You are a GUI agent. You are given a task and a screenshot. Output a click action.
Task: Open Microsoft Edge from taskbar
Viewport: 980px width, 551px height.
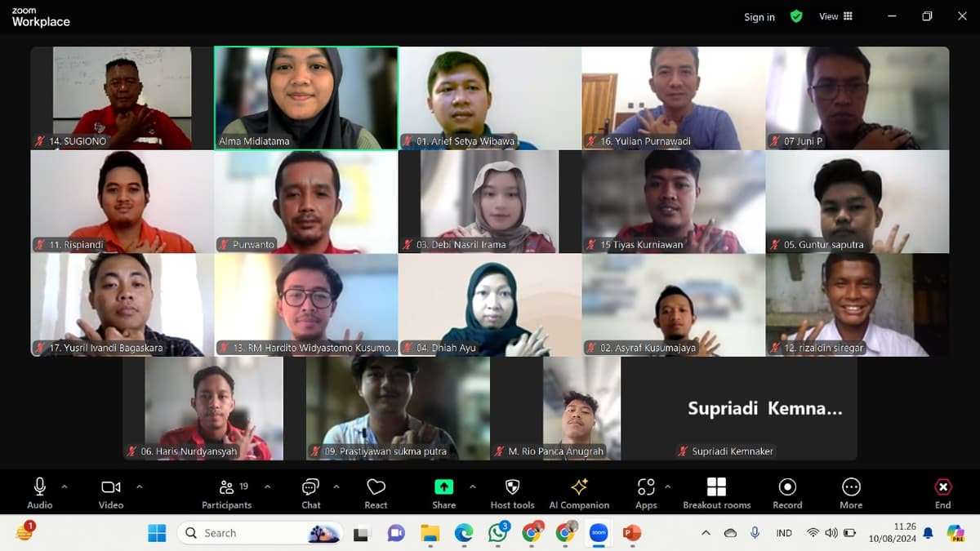(x=463, y=533)
